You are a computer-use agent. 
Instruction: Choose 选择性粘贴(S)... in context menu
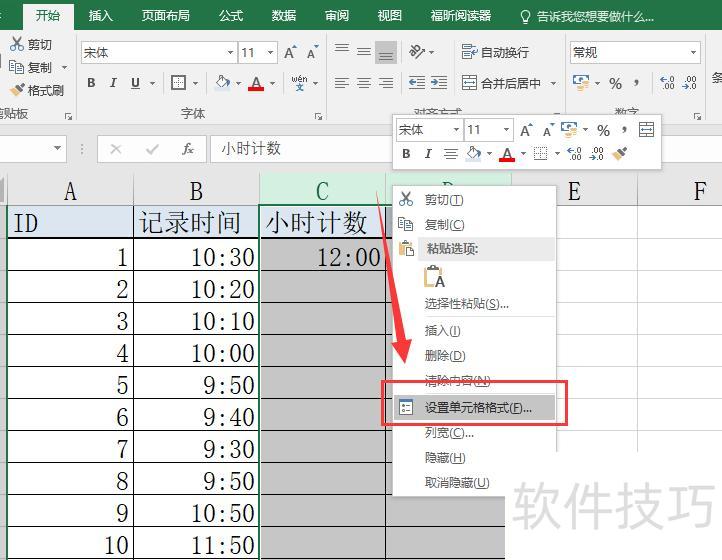point(474,303)
